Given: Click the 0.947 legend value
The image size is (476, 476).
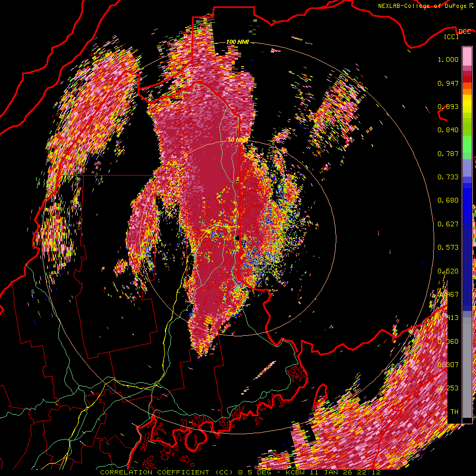Looking at the screenshot, I should (x=448, y=83).
